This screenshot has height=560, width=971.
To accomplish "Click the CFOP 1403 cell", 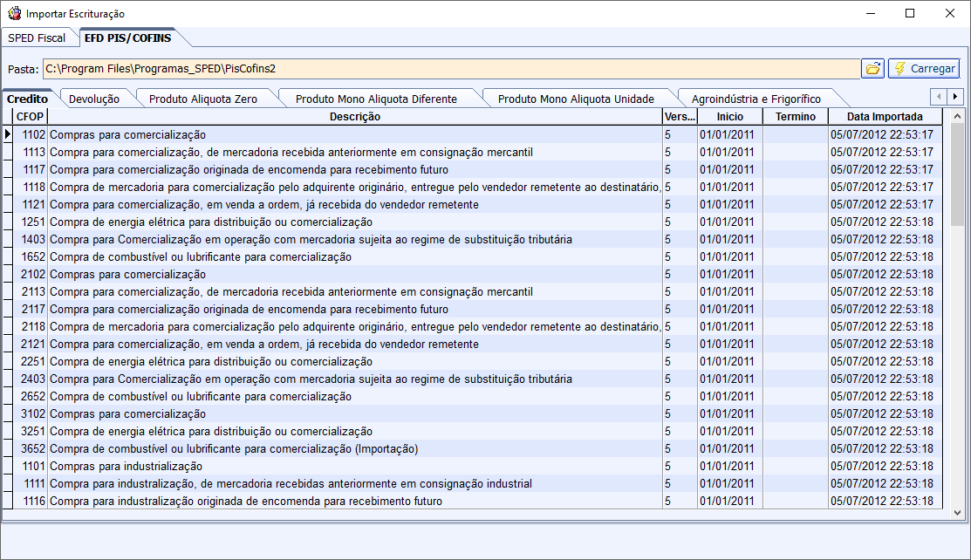I will click(x=31, y=239).
